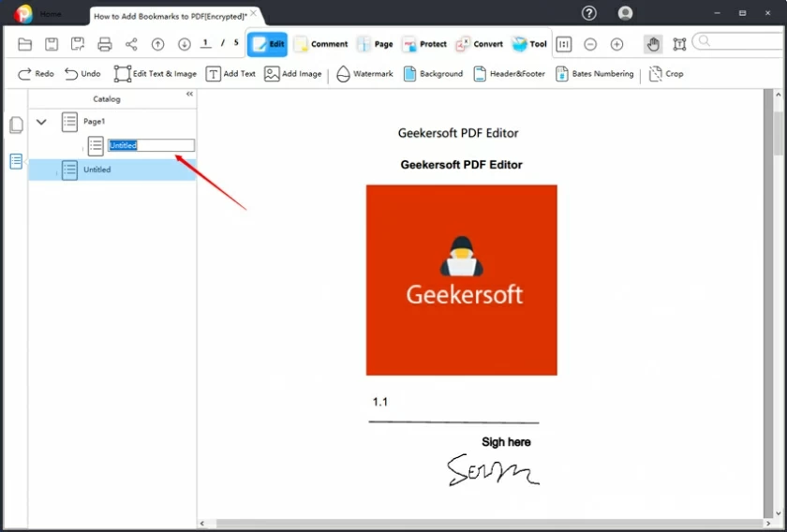The width and height of the screenshot is (787, 532).
Task: Click the horizontal scrollbar left arrow
Action: [202, 524]
